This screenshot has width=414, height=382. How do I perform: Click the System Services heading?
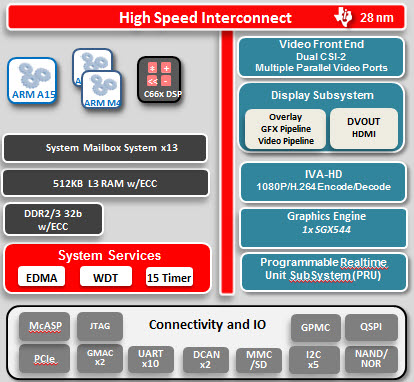109,256
